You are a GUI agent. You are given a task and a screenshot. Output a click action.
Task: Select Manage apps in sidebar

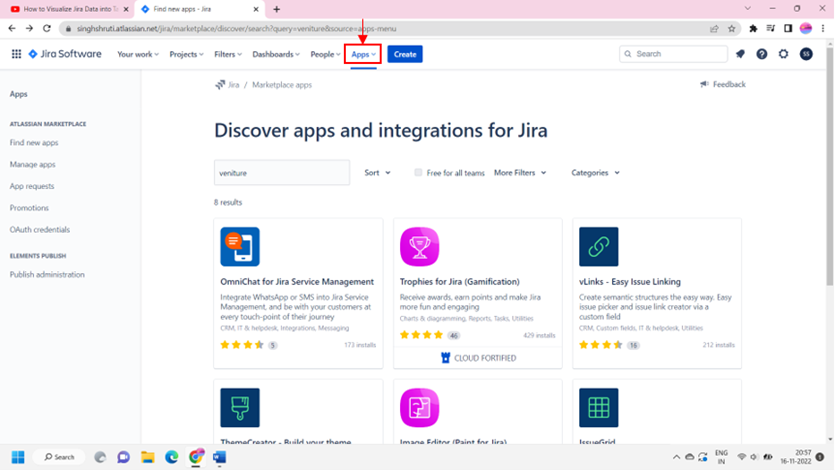point(32,164)
